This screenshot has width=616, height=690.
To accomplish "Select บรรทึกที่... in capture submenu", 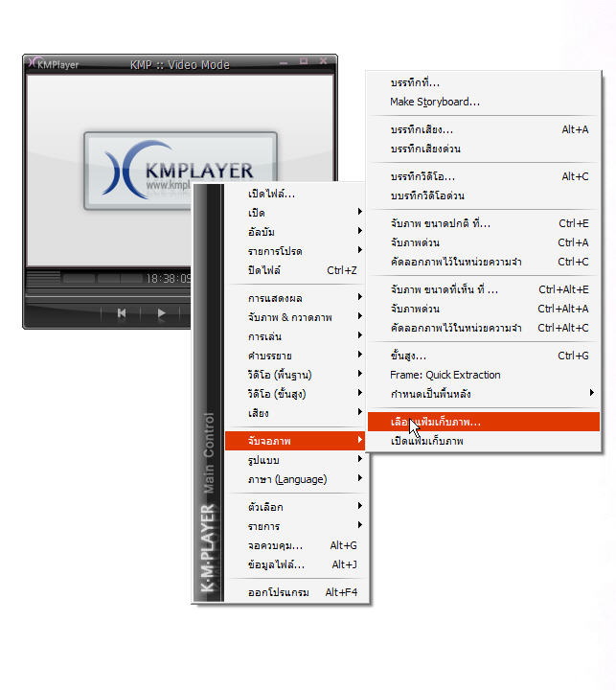I will click(x=483, y=82).
